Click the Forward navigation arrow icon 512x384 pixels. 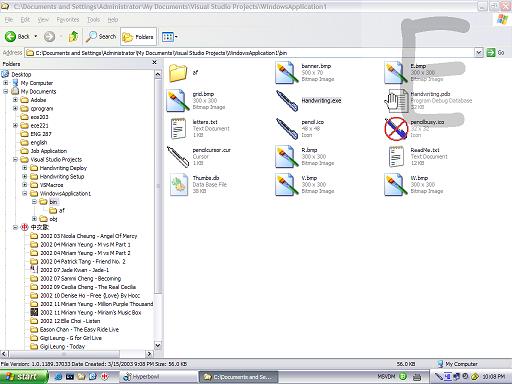(x=50, y=36)
